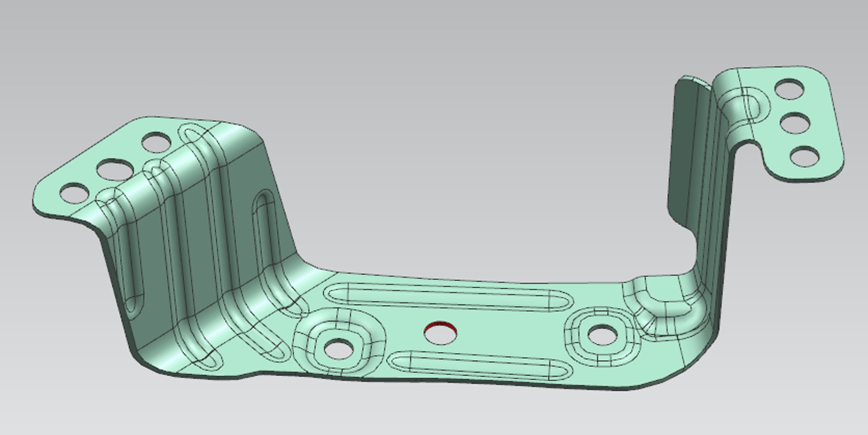Click the left embossed mounting hole on base
This screenshot has width=868, height=435.
pyautogui.click(x=339, y=348)
